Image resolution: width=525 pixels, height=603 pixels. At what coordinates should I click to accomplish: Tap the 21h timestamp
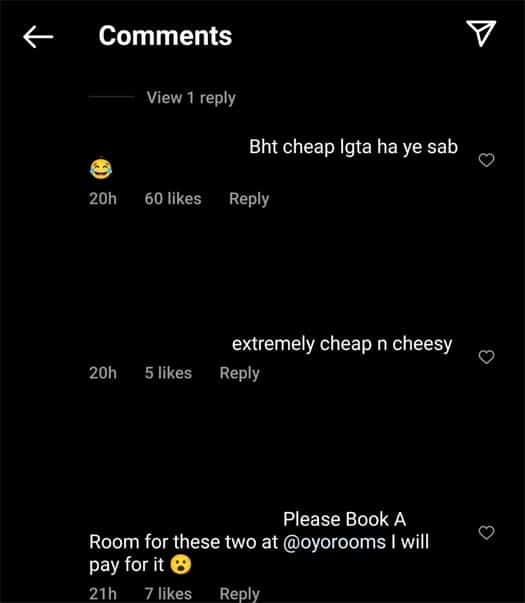pos(103,593)
